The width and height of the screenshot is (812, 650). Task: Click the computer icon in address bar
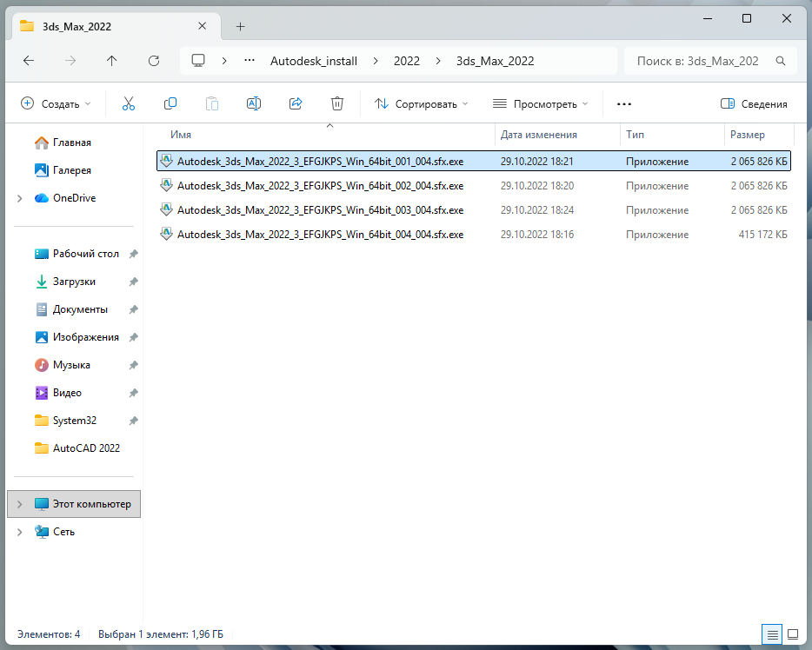[x=198, y=61]
